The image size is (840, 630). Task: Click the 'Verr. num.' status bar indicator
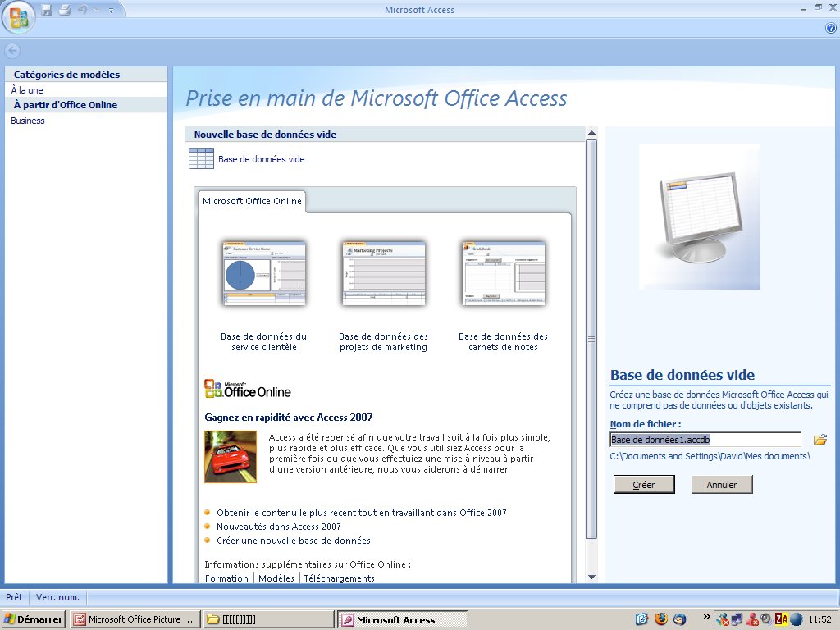click(58, 597)
